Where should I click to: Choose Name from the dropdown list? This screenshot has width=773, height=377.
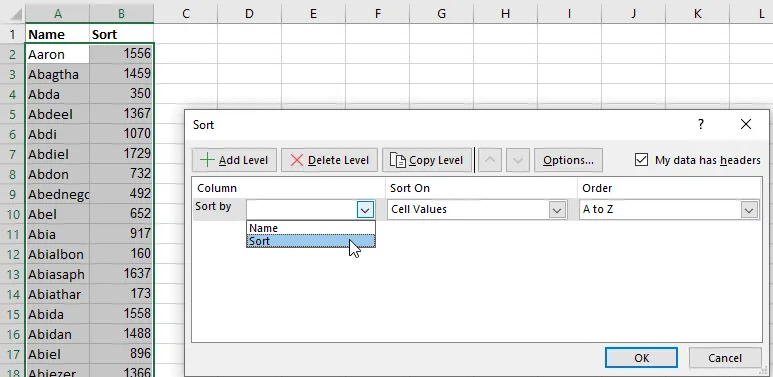(311, 228)
